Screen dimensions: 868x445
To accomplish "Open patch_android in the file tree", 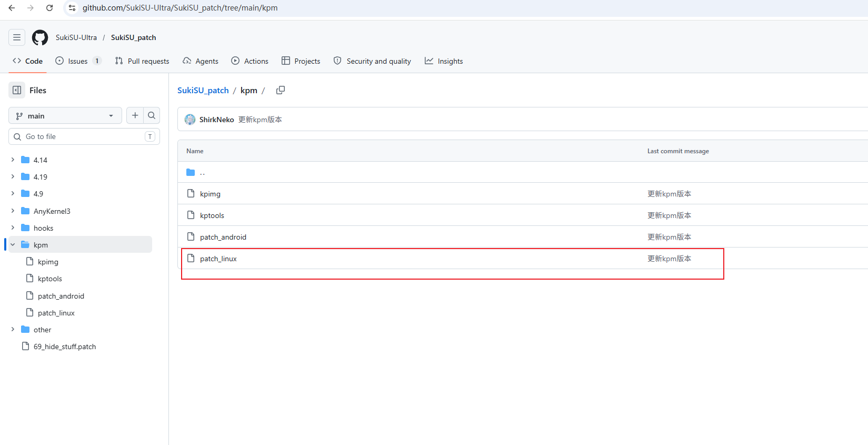I will 61,296.
